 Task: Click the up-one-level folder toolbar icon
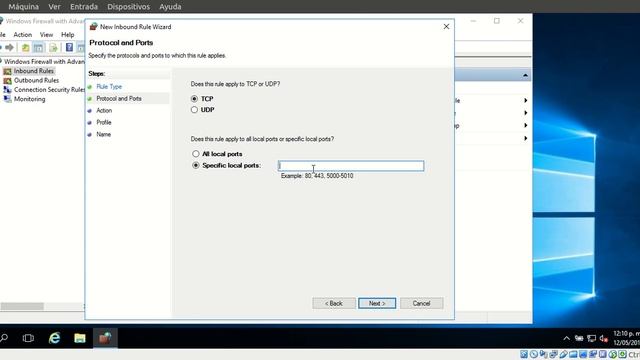coord(25,48)
